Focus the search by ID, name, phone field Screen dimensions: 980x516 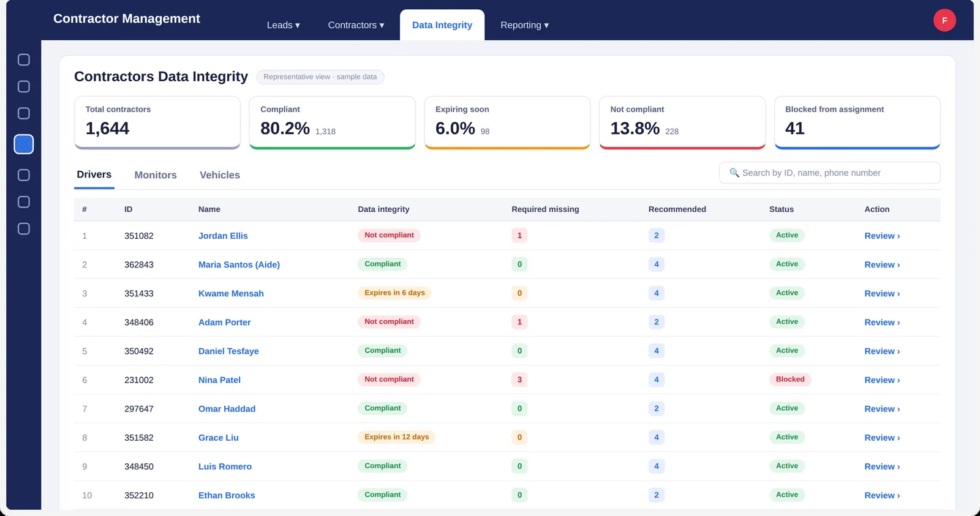(x=829, y=173)
